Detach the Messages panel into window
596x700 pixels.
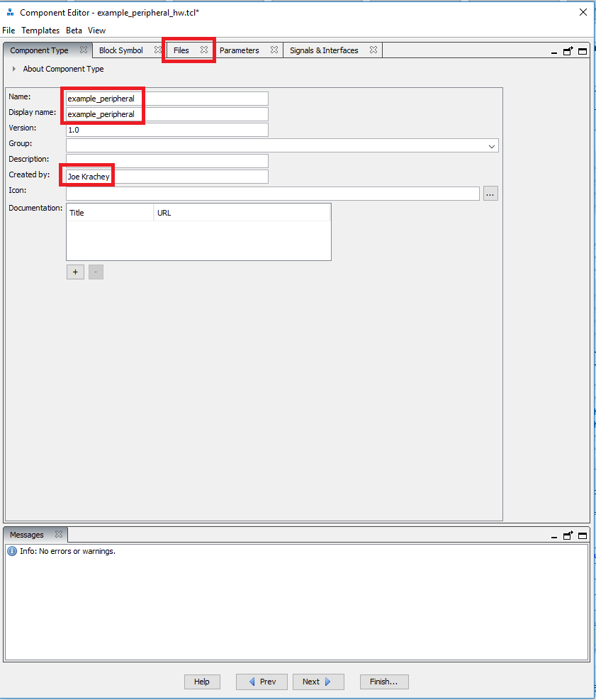568,535
